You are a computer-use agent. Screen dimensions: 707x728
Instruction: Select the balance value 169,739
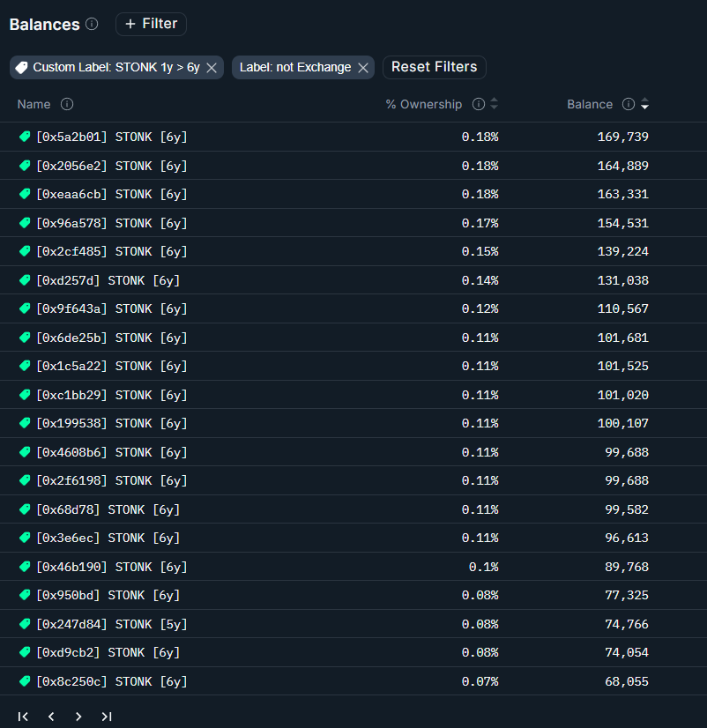point(623,137)
